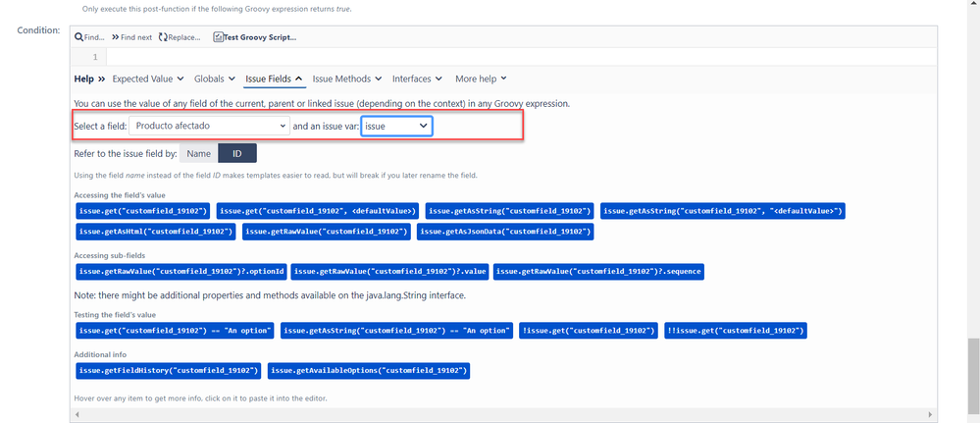
Task: Open the Producto afectado field dropdown
Action: (210, 126)
